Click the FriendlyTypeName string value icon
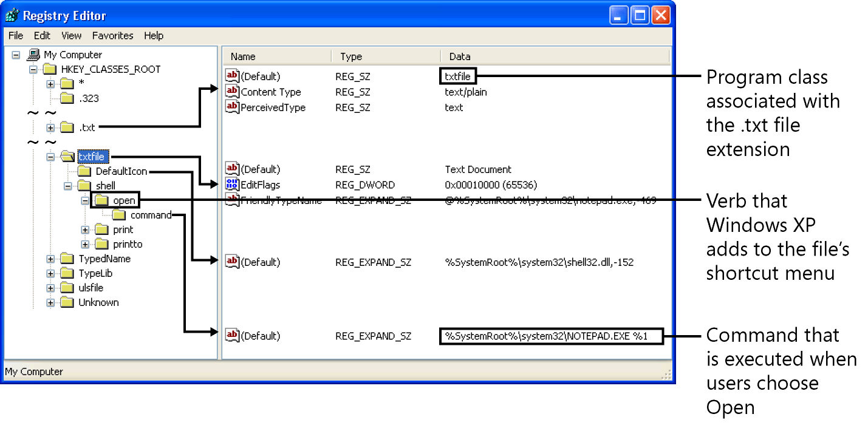The image size is (868, 431). tap(232, 200)
